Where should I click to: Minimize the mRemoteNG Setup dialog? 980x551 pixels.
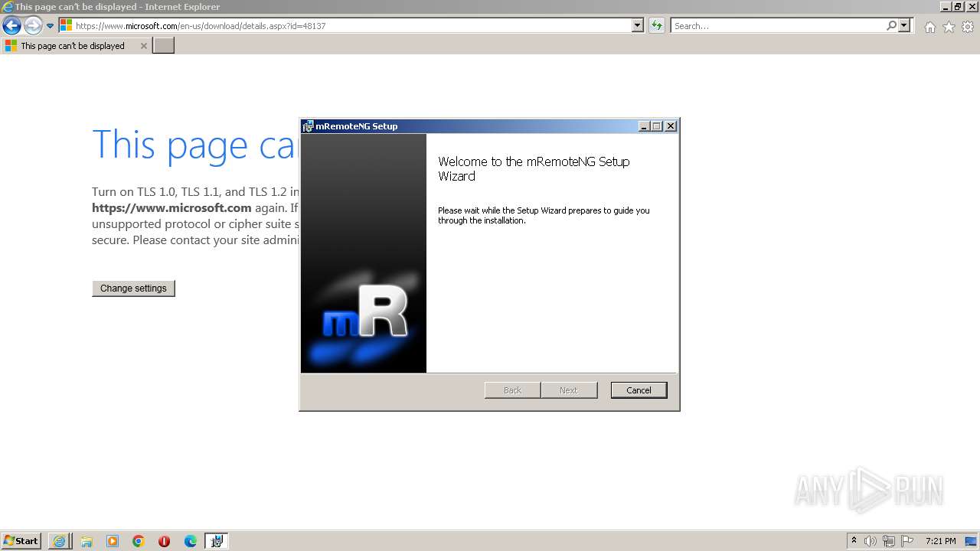pyautogui.click(x=644, y=126)
